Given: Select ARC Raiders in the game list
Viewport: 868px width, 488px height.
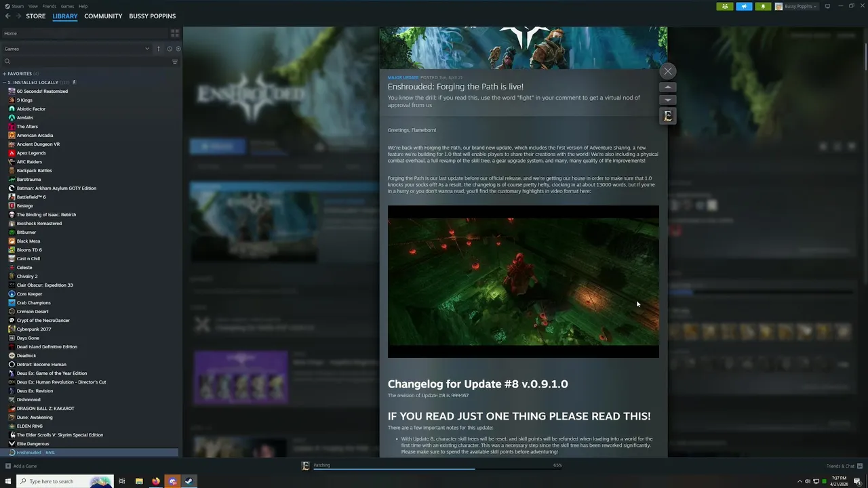Looking at the screenshot, I should (x=29, y=162).
